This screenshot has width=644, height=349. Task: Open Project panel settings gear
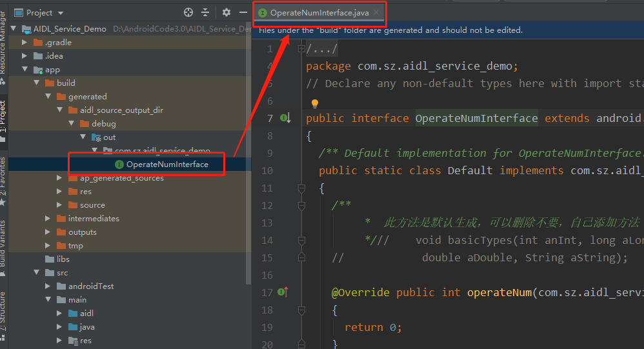click(226, 12)
